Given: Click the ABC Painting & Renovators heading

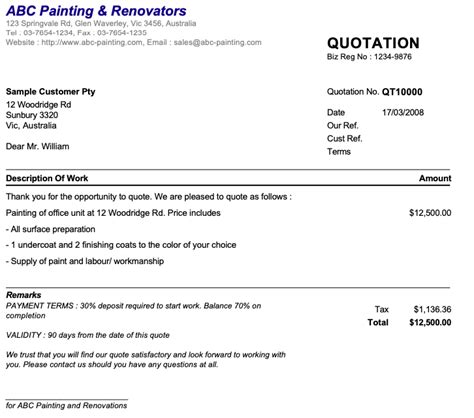Looking at the screenshot, I should tap(96, 11).
